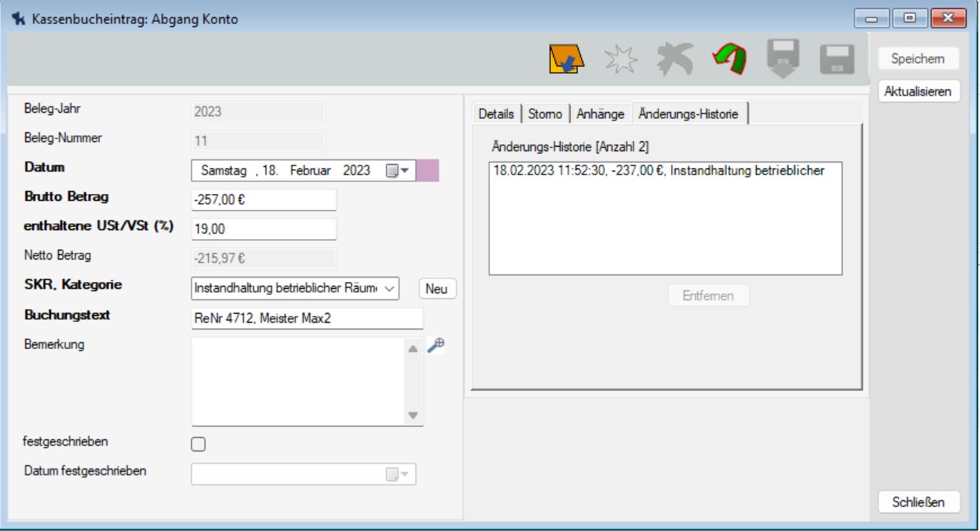The image size is (980, 531).
Task: Click the plain grey floppy disk icon
Action: point(836,59)
